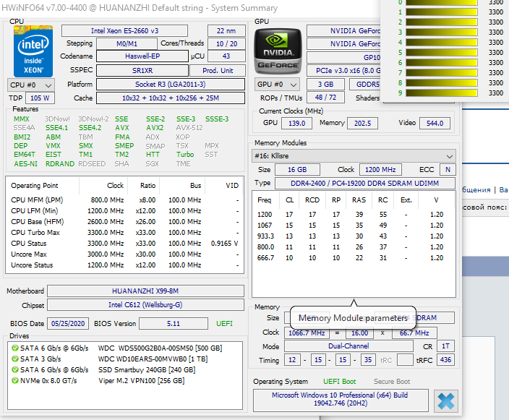Screen dimensions: 509x420
Task: Click the DDR4-2400 / PC4-19200 type field
Action: (365, 184)
